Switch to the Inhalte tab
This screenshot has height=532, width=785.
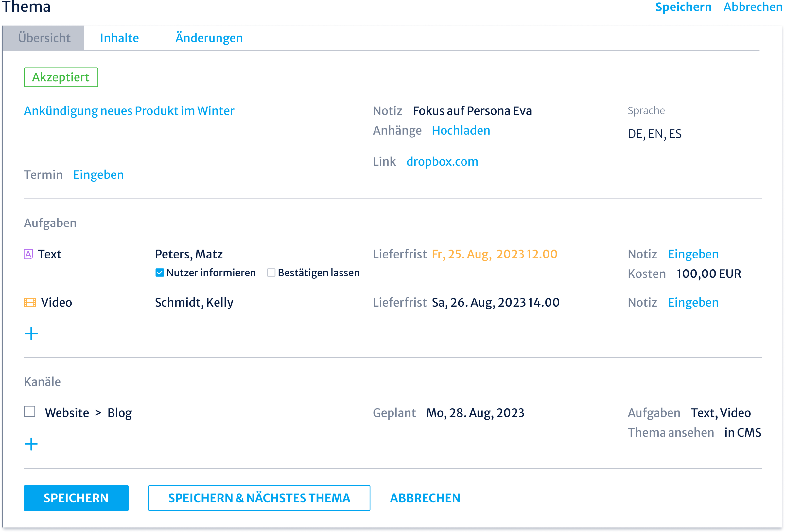119,38
